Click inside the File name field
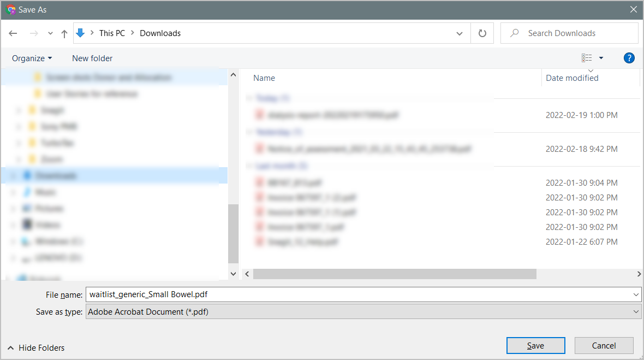 click(x=273, y=294)
